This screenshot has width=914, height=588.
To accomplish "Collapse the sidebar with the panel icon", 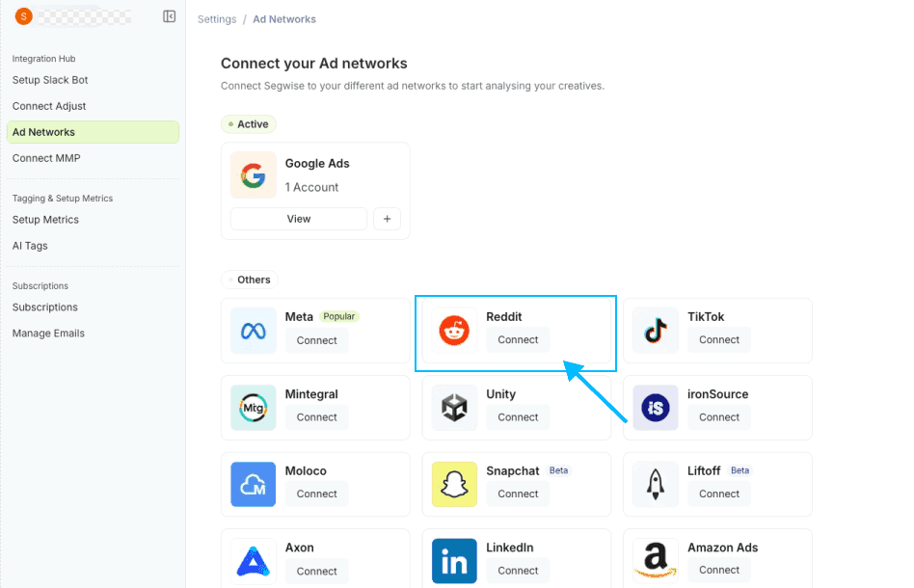I will pyautogui.click(x=169, y=16).
